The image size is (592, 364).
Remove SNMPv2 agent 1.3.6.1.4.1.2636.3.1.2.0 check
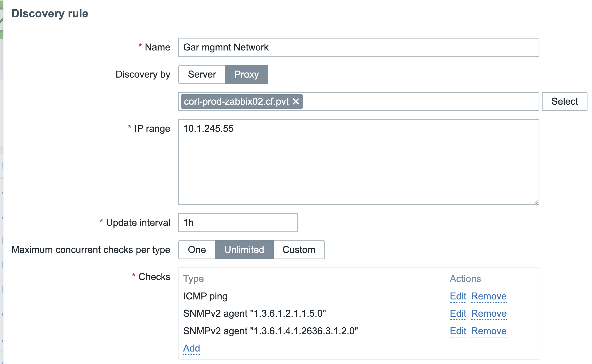pyautogui.click(x=489, y=331)
